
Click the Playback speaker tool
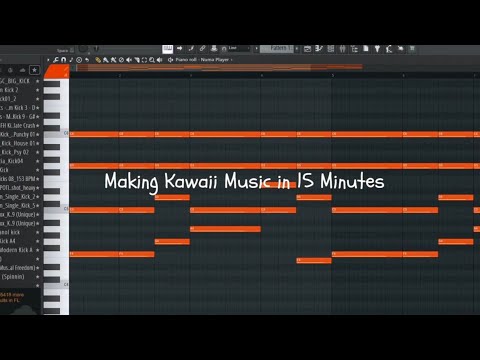pos(160,60)
